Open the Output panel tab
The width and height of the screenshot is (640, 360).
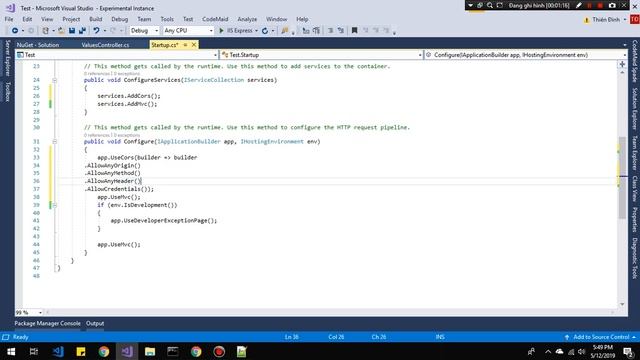tap(95, 323)
